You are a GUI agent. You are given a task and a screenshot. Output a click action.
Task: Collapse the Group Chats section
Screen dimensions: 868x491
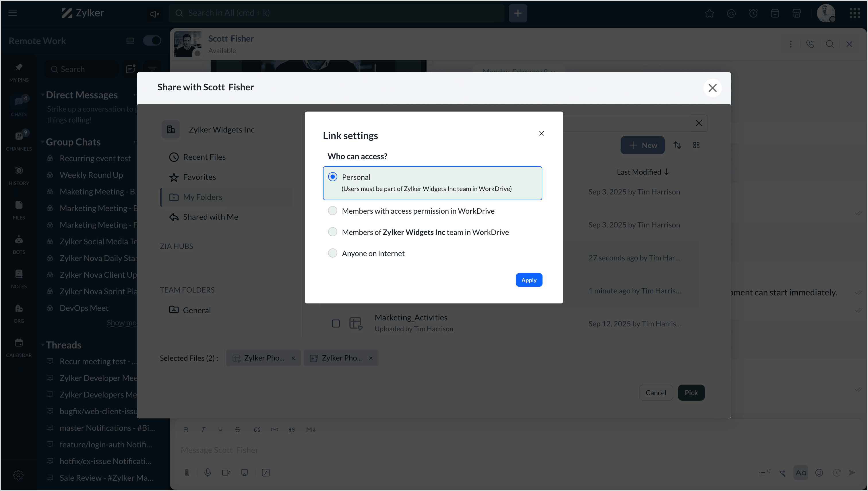42,142
